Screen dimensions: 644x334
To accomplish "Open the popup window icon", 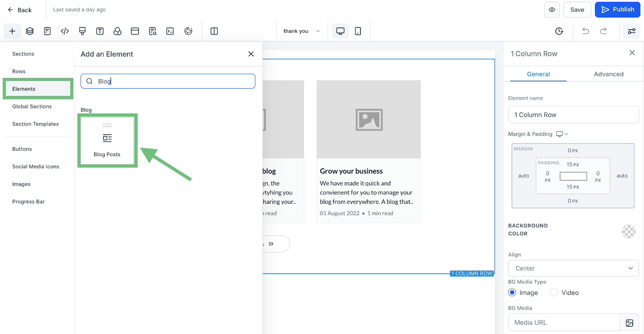I will pyautogui.click(x=135, y=31).
